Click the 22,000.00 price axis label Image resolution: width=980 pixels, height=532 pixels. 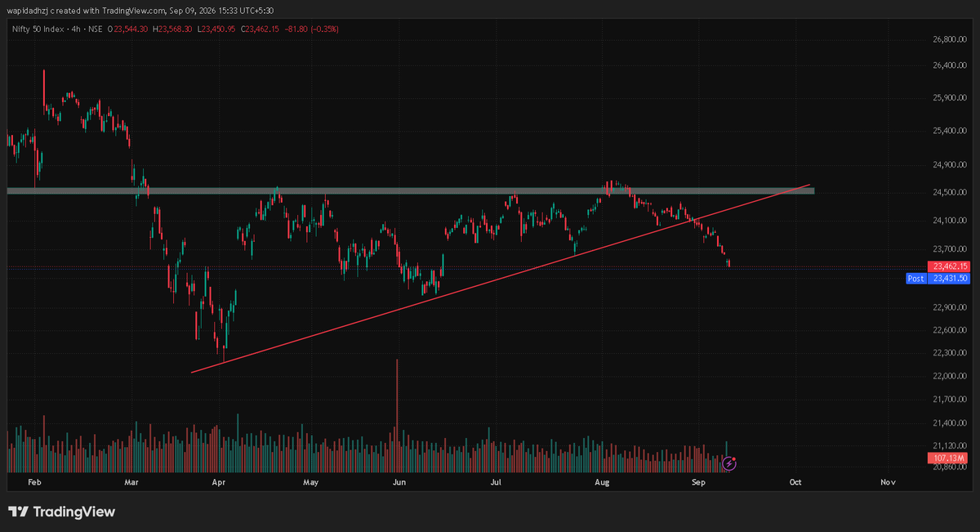click(951, 377)
